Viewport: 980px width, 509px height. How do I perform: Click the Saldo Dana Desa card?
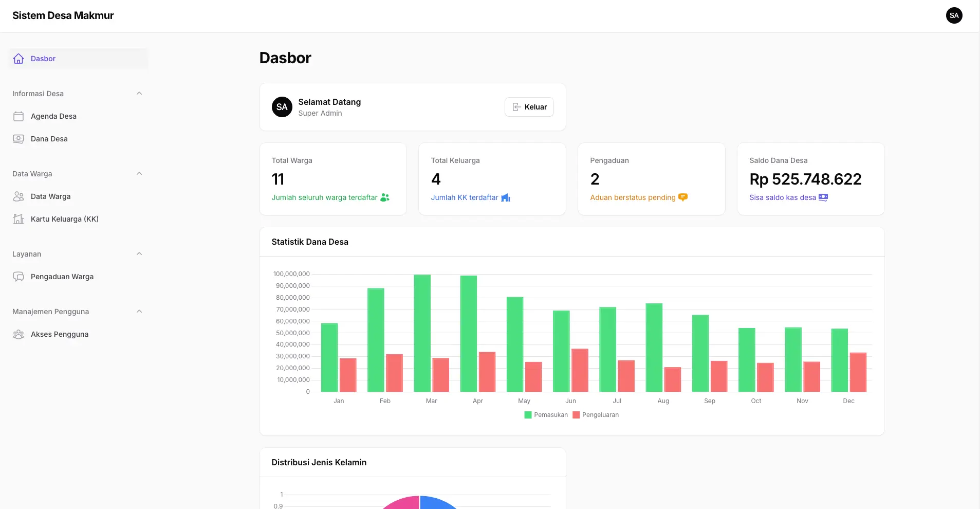(810, 179)
